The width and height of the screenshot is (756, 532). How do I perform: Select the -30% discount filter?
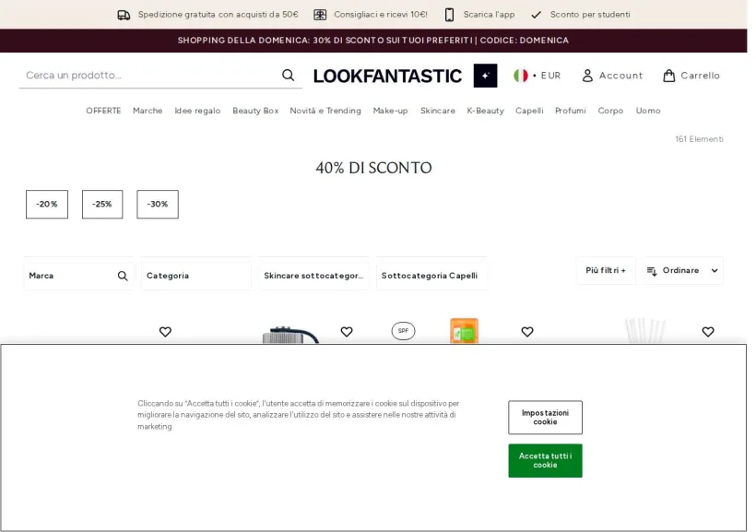coord(158,204)
